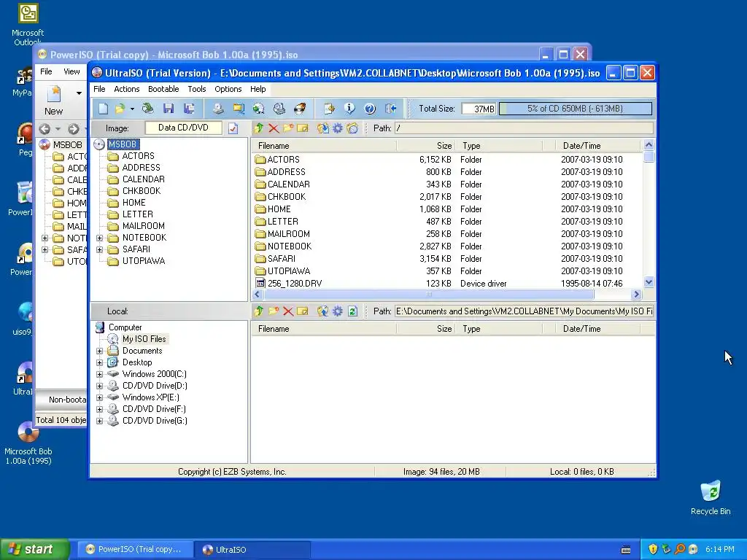Click the horizontal scrollbar thumb of image file list

point(429,295)
